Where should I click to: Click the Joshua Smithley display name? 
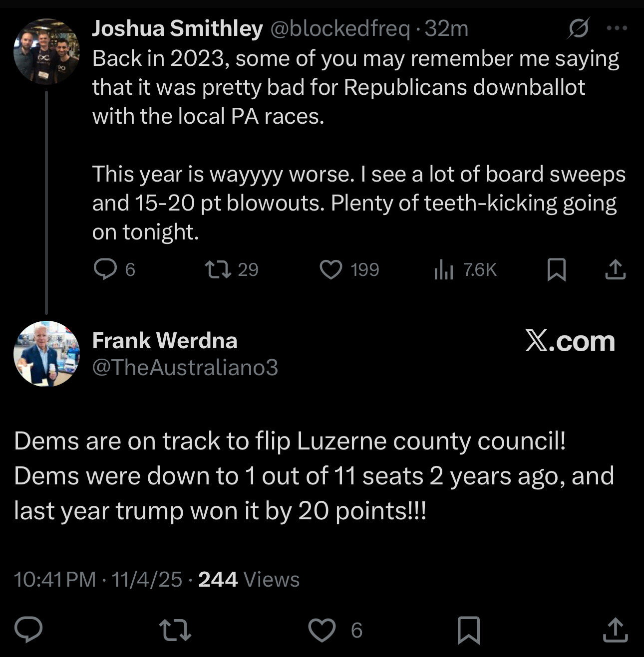[x=177, y=29]
